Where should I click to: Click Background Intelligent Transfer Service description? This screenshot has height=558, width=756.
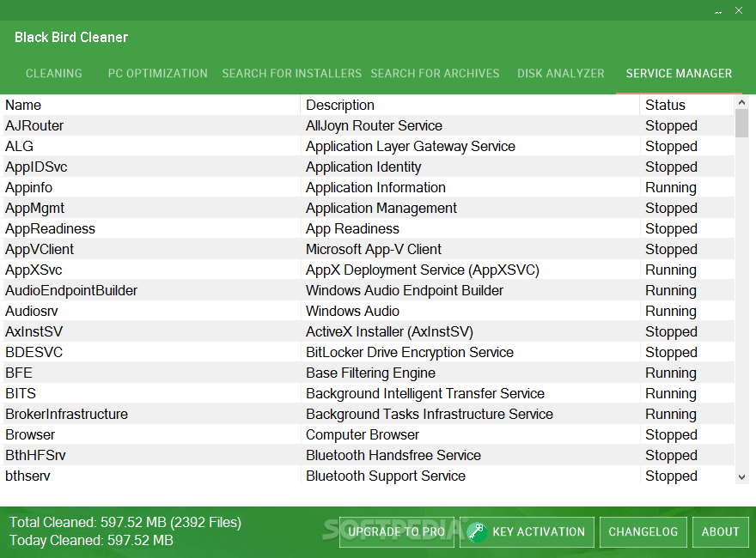point(425,394)
